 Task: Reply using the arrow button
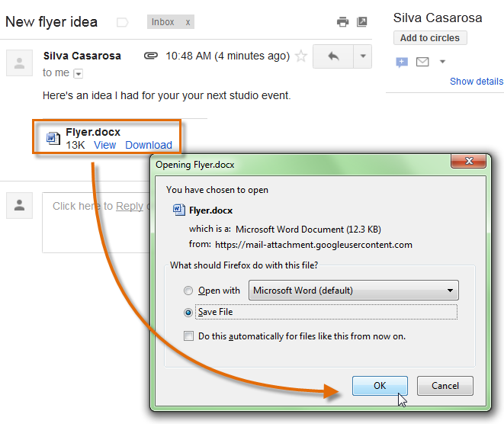point(333,56)
